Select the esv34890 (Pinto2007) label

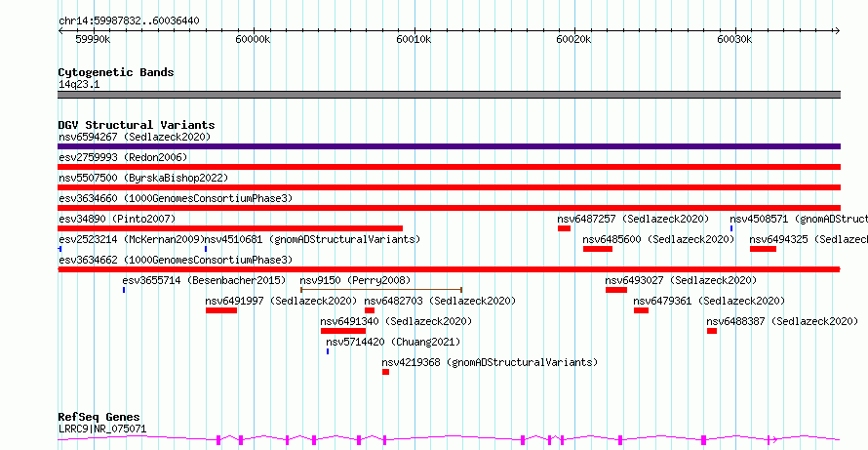117,219
